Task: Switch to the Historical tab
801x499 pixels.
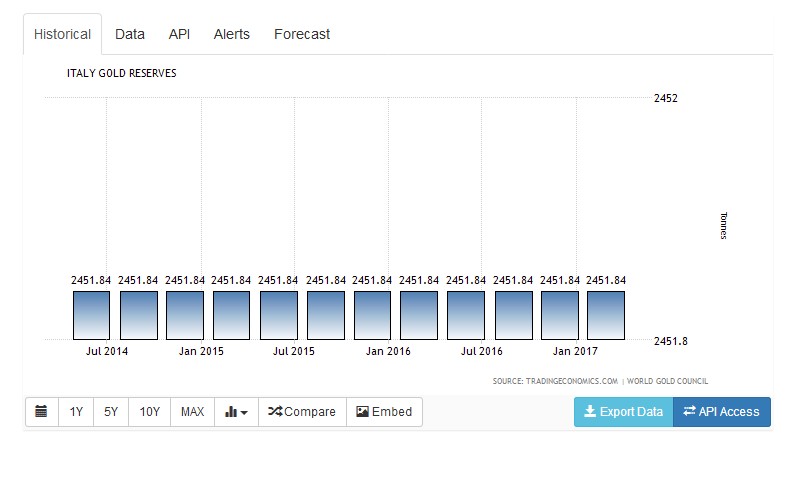Action: pyautogui.click(x=63, y=34)
